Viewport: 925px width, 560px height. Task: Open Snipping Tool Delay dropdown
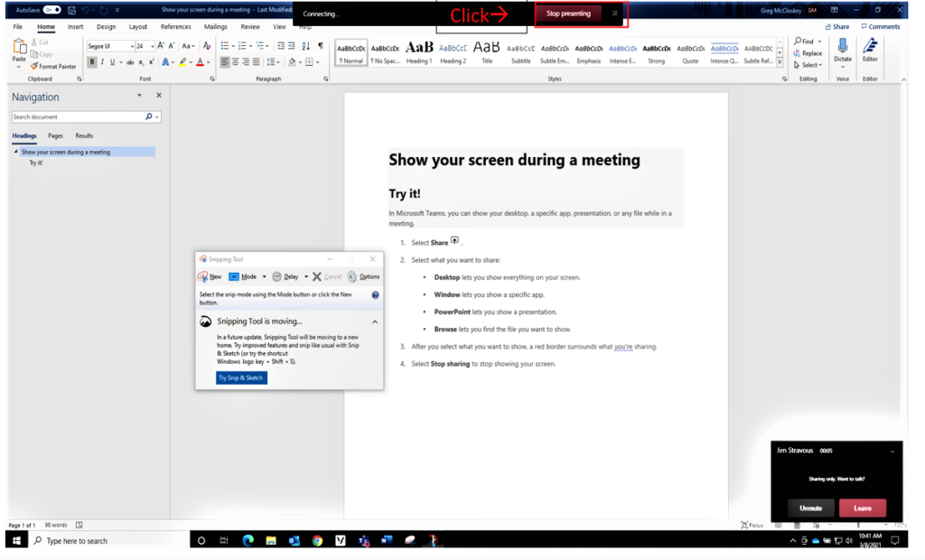306,276
